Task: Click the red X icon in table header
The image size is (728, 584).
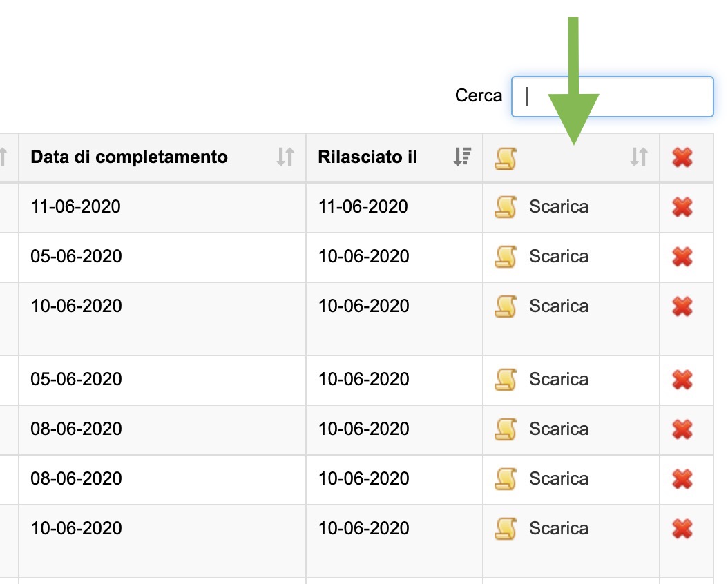Action: point(682,158)
